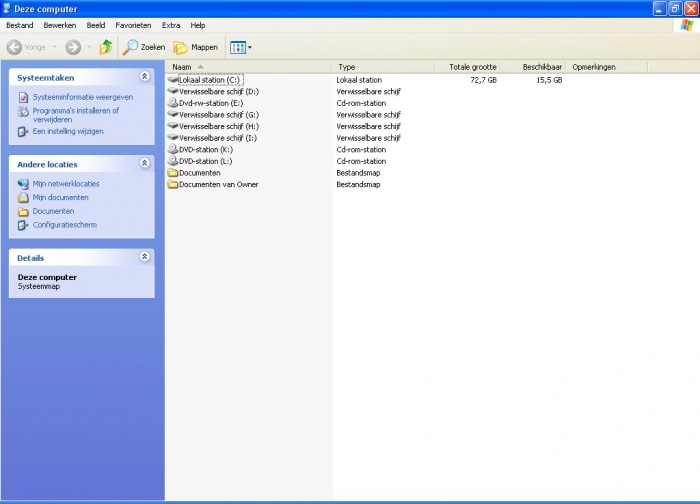Image resolution: width=700 pixels, height=504 pixels.
Task: Select 'Documenten van Owner' name text
Action: 219,184
